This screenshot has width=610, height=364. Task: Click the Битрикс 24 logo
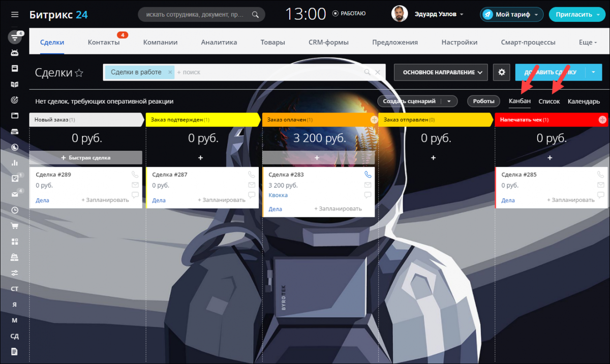pyautogui.click(x=58, y=15)
